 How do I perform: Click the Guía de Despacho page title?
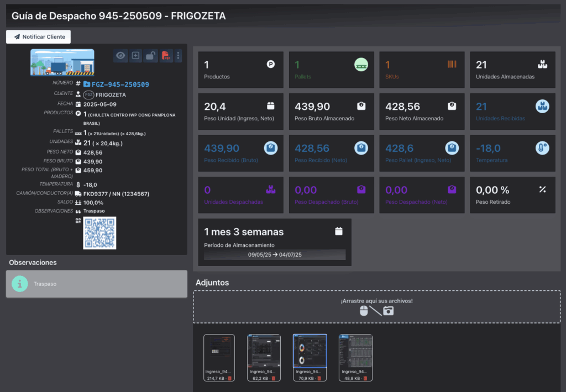[118, 16]
